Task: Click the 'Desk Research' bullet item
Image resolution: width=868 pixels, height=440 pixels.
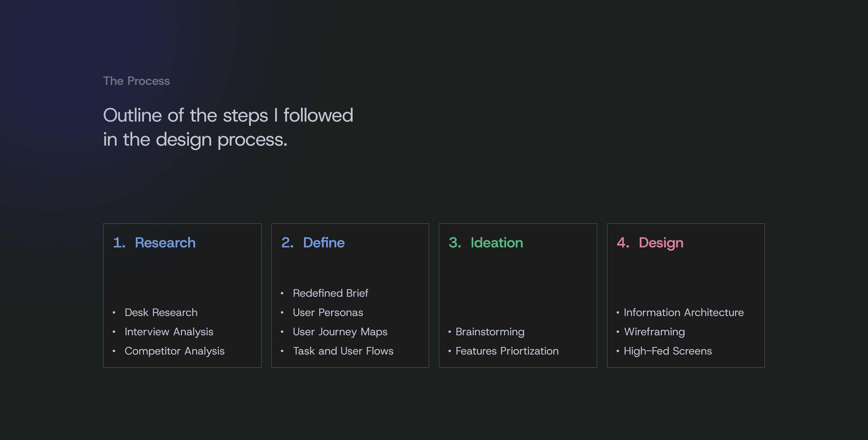Action: coord(161,312)
